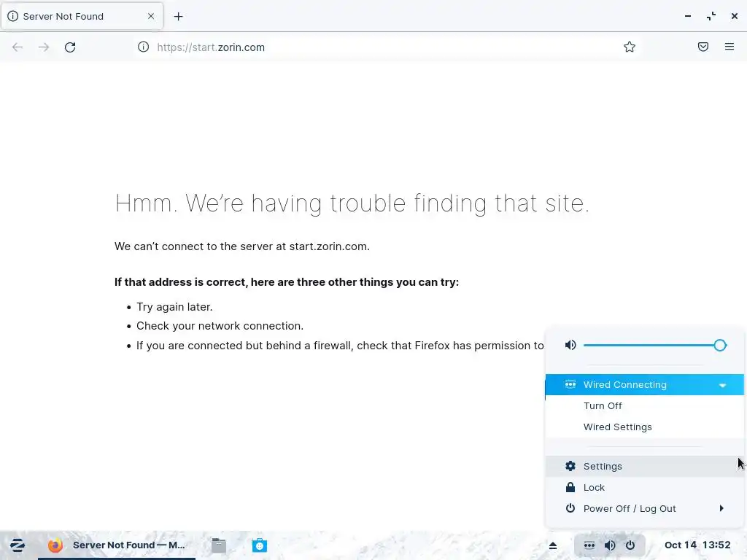Image resolution: width=747 pixels, height=560 pixels.
Task: Select the Server Not Found tab
Action: [x=82, y=16]
